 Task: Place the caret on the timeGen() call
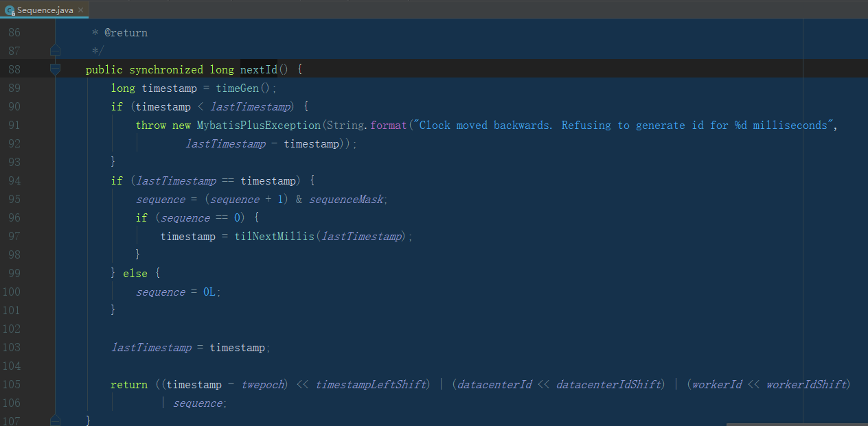[x=237, y=88]
